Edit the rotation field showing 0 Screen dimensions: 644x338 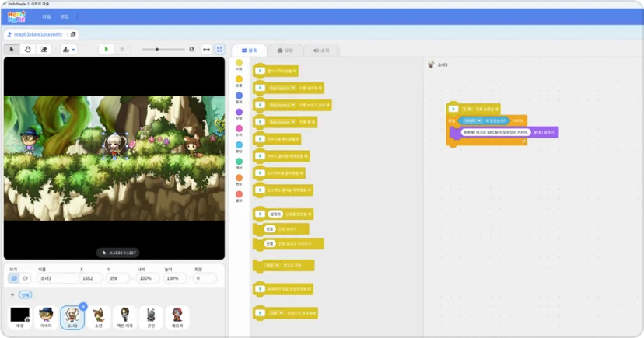(205, 278)
